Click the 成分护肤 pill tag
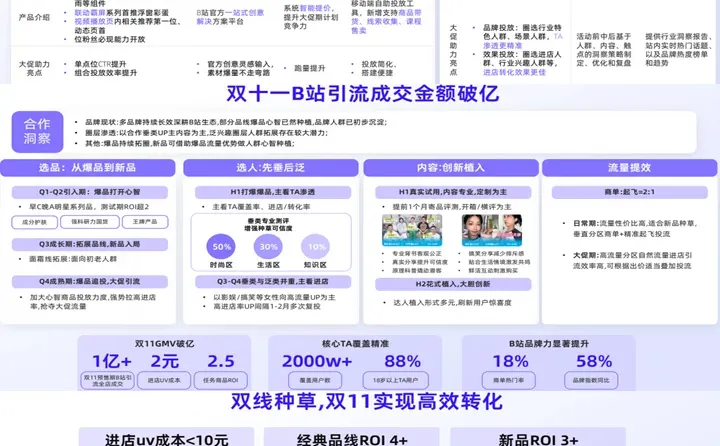This screenshot has height=446, width=720. [x=34, y=222]
